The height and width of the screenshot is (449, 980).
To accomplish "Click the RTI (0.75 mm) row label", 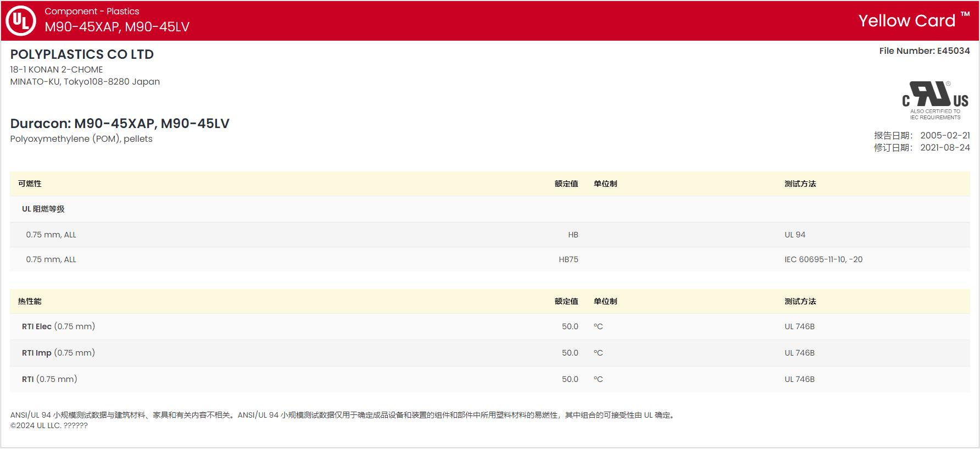I will pyautogui.click(x=49, y=379).
